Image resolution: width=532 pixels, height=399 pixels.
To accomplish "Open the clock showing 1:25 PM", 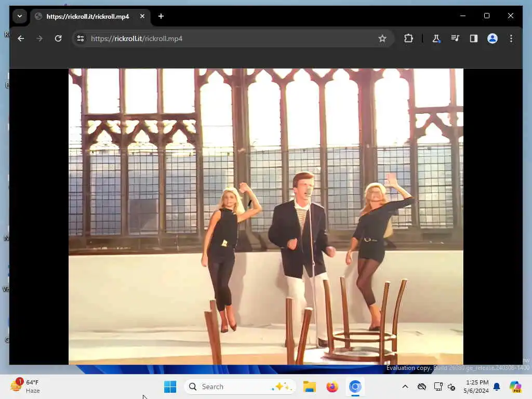I will pos(476,387).
